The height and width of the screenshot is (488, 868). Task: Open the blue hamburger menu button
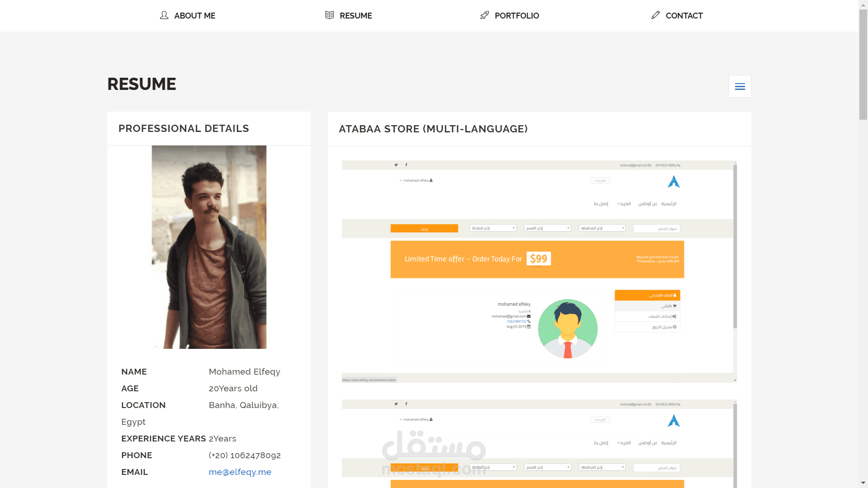[x=740, y=86]
